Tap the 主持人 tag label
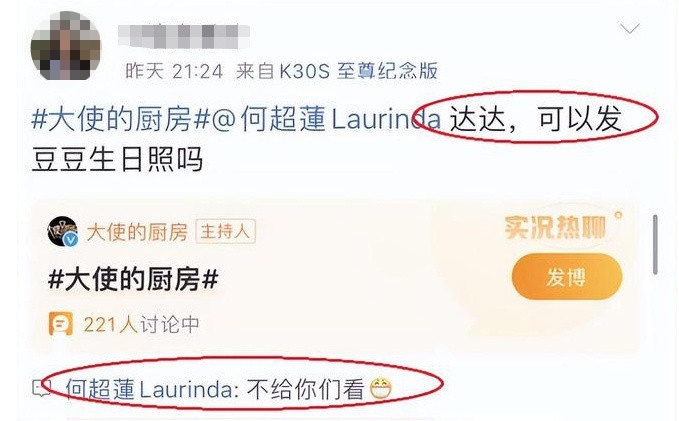The width and height of the screenshot is (679, 421). click(x=226, y=232)
